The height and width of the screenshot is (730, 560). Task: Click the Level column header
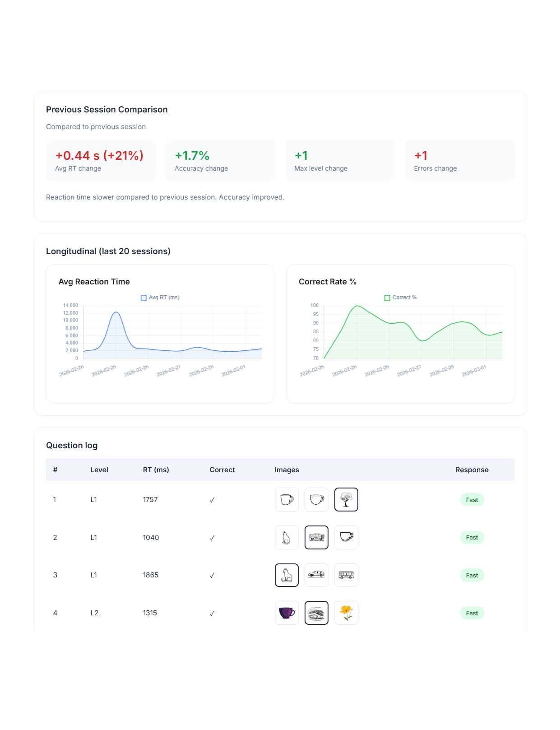point(99,470)
